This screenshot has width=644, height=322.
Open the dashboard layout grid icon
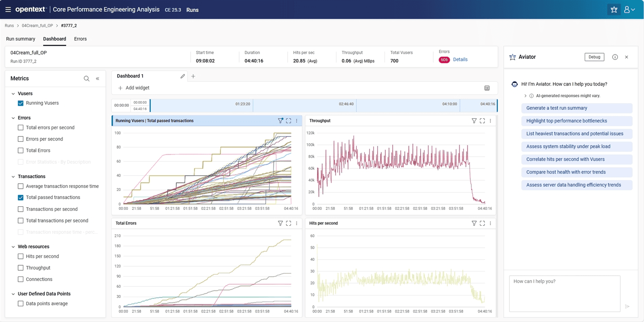point(487,88)
